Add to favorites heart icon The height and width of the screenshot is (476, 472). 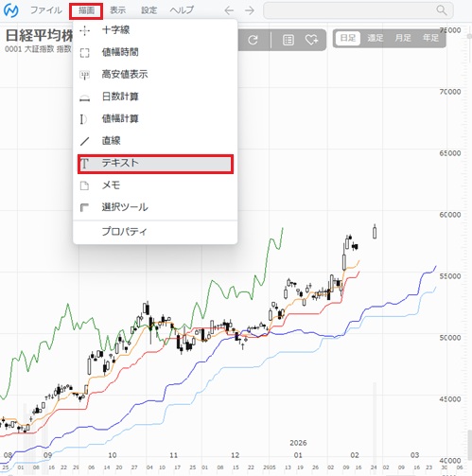point(311,40)
